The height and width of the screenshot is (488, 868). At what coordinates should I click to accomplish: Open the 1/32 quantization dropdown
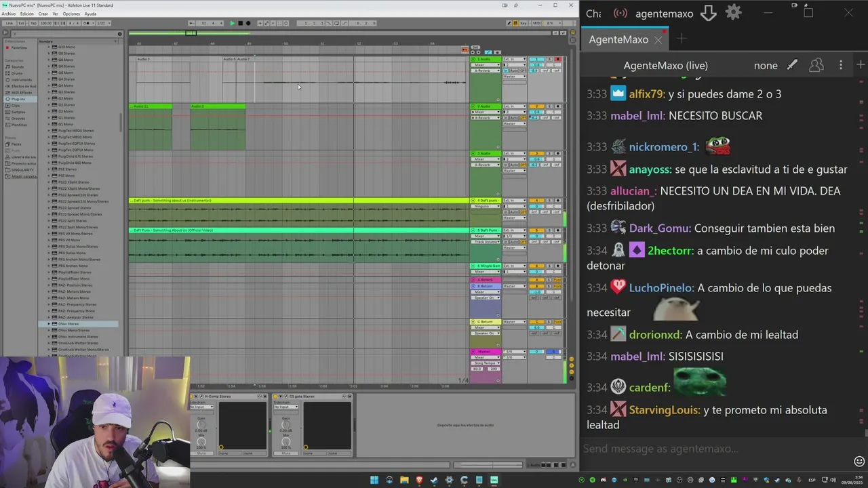tap(103, 23)
